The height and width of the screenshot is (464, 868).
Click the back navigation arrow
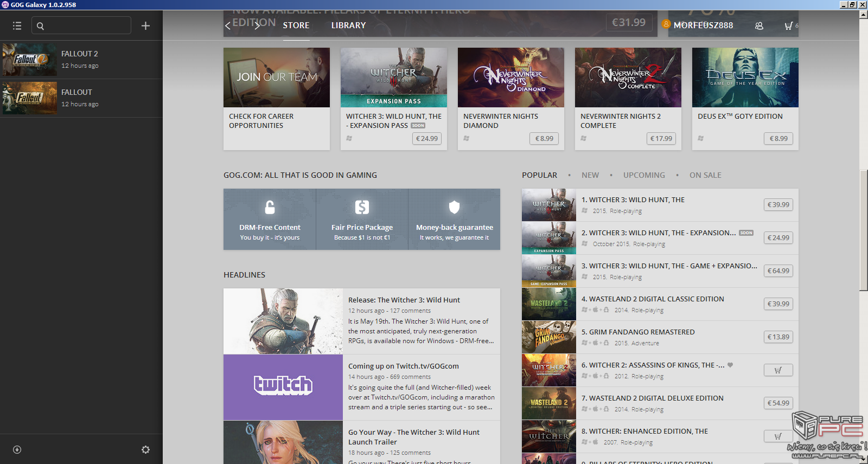[x=228, y=25]
